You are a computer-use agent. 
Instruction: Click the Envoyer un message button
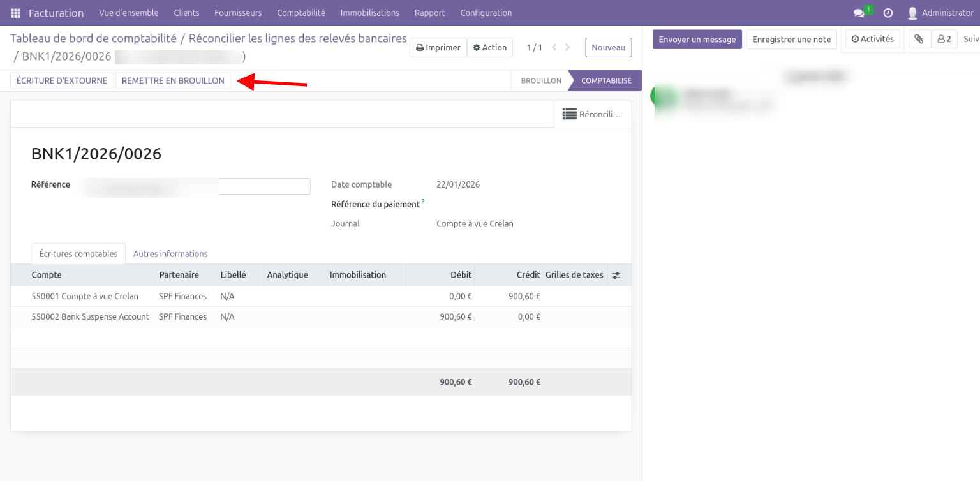[697, 39]
